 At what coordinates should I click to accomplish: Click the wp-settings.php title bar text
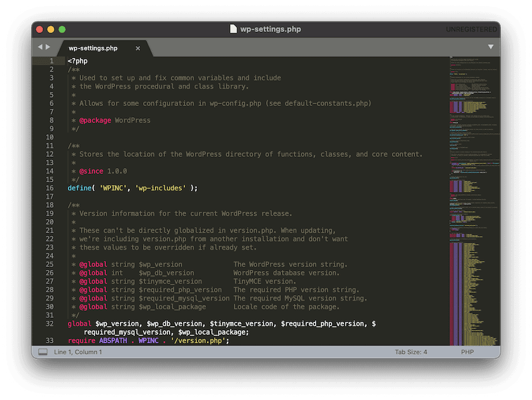(x=270, y=28)
